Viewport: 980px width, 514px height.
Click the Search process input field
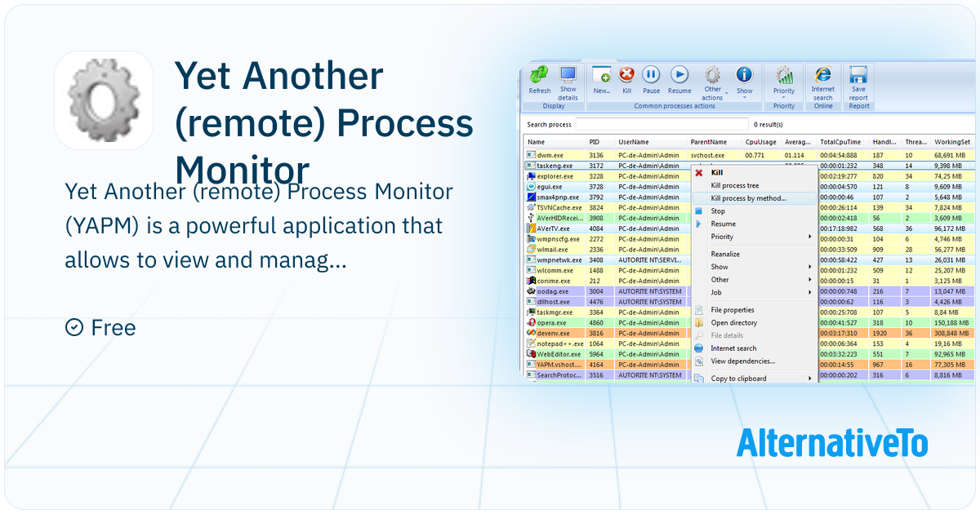click(x=661, y=124)
